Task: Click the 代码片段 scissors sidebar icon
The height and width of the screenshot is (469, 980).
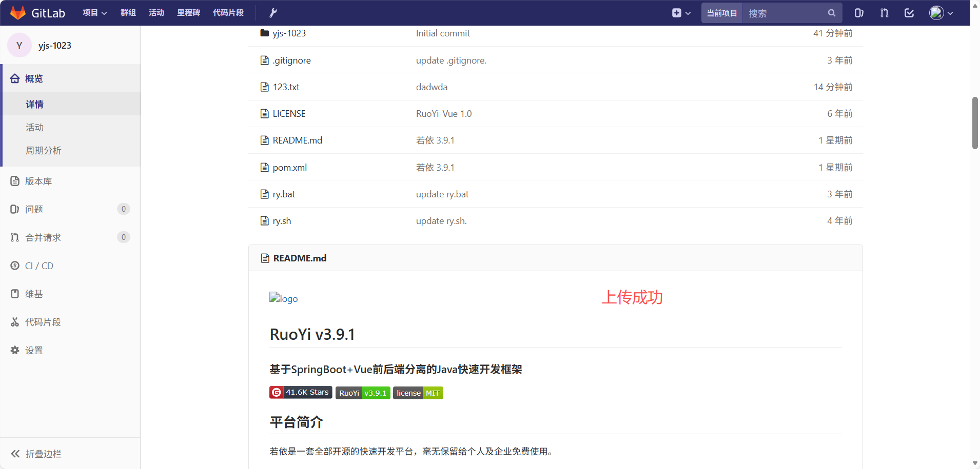Action: point(15,322)
